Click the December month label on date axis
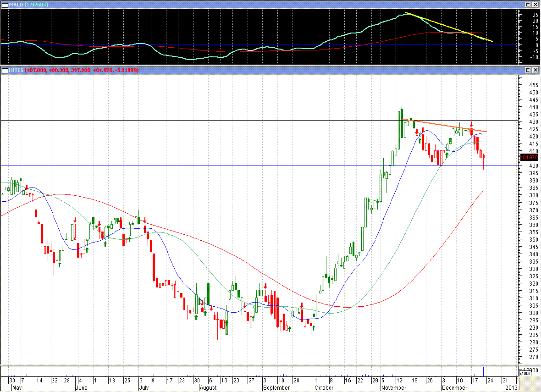This screenshot has width=541, height=392. pos(455,388)
